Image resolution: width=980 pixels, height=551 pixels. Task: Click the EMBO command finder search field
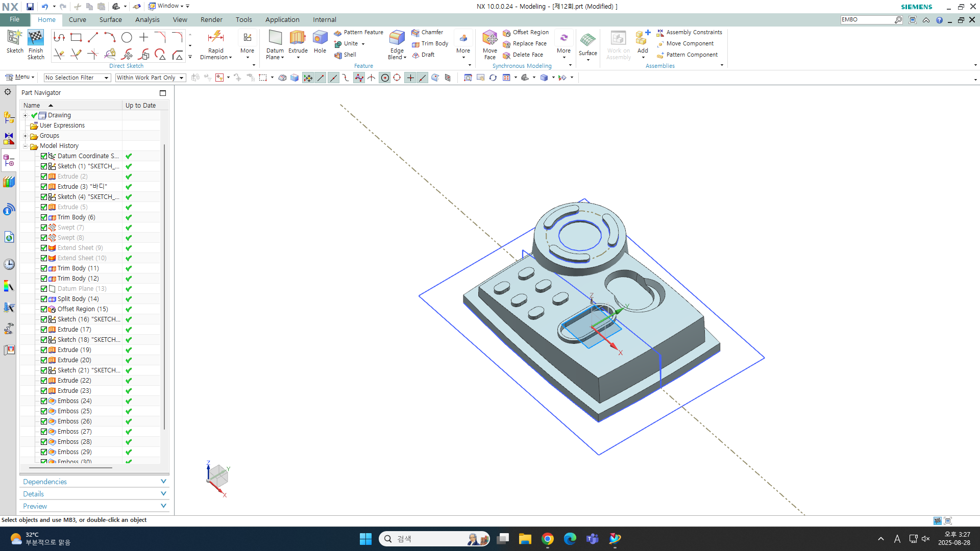pyautogui.click(x=866, y=19)
